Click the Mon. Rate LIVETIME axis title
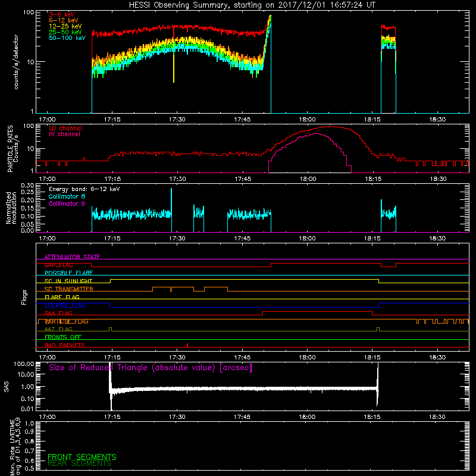The width and height of the screenshot is (476, 476). (15, 447)
